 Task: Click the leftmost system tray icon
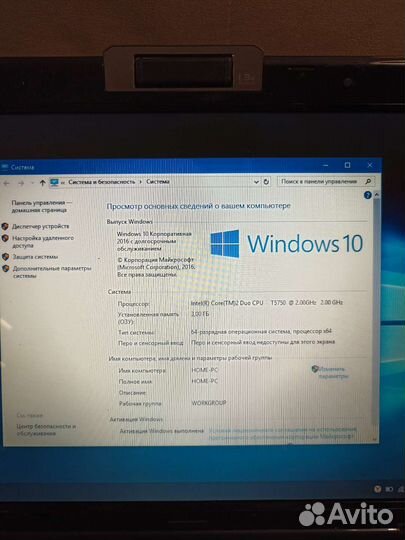coord(377,489)
